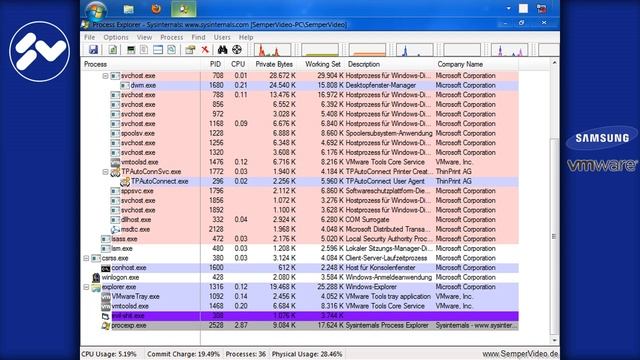The width and height of the screenshot is (640, 360).
Task: Click the scrollbar up arrow
Action: click(554, 63)
